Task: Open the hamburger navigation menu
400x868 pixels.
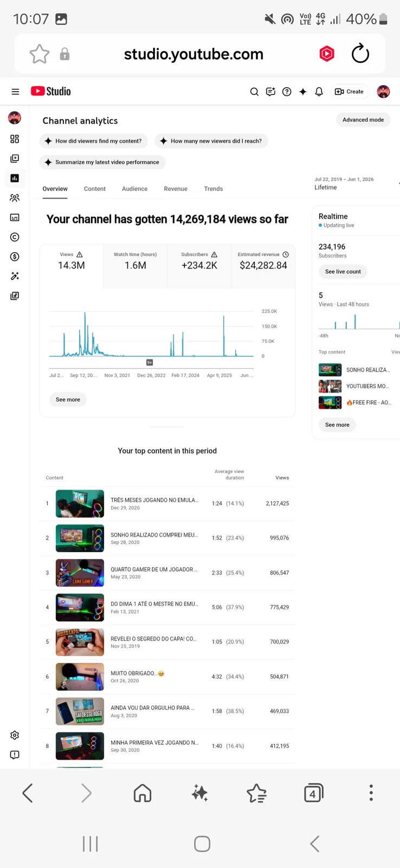Action: coord(15,92)
